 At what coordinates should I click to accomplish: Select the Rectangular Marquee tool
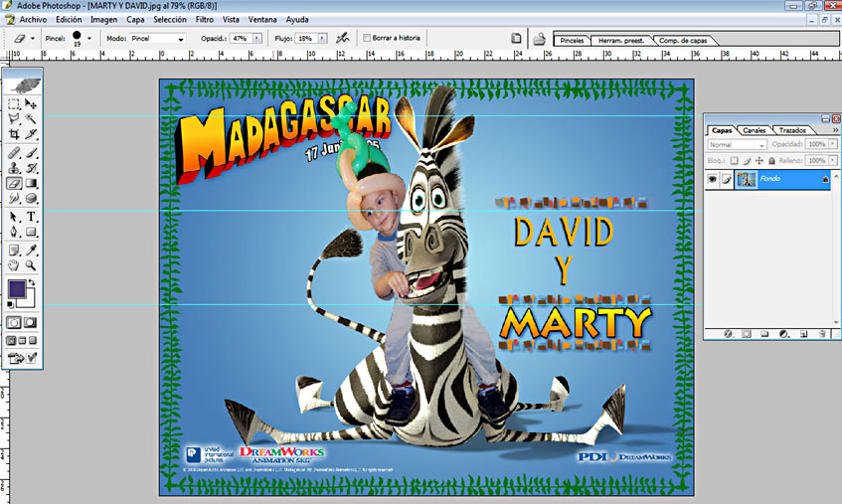pos(14,103)
